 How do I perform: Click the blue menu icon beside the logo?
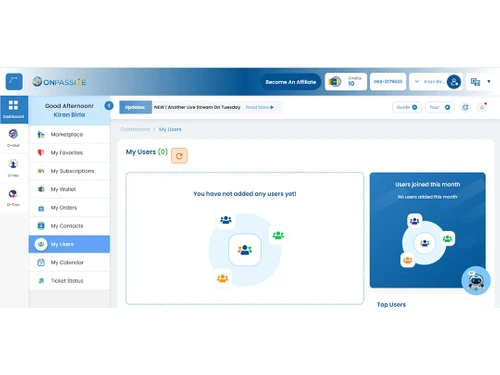[14, 81]
